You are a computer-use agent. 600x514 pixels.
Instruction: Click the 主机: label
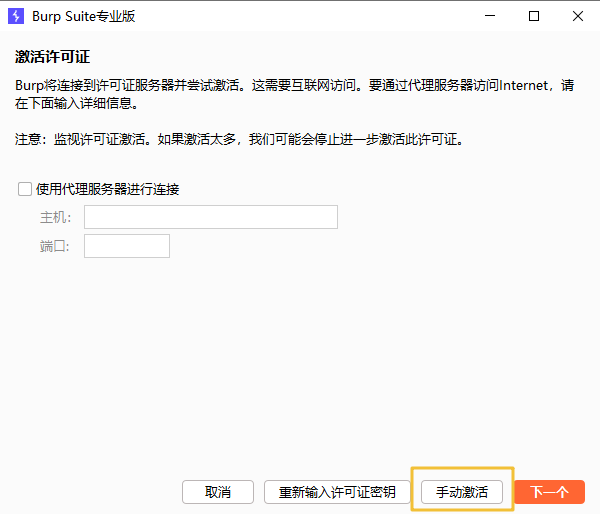pyautogui.click(x=55, y=217)
